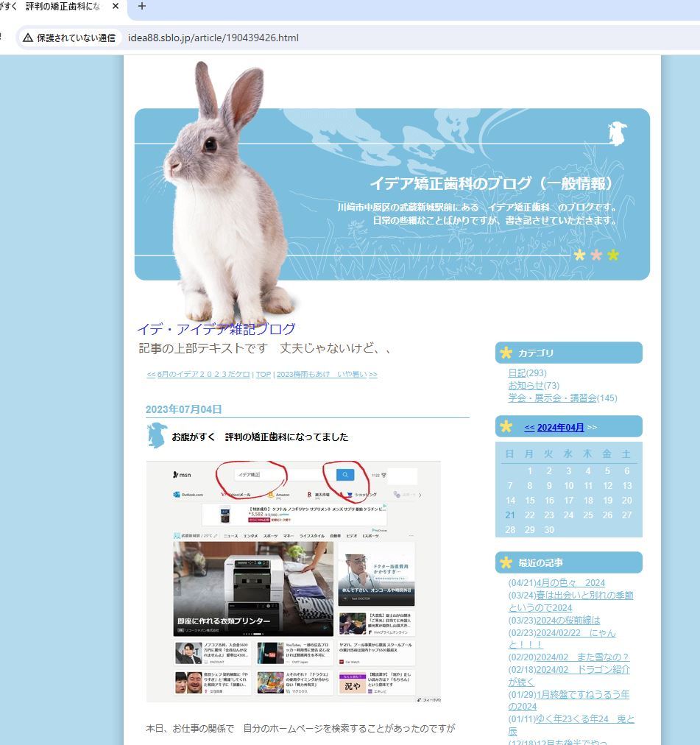The image size is (700, 745).
Task: Open recent article 2024の桜前線は
Action: coord(568,620)
